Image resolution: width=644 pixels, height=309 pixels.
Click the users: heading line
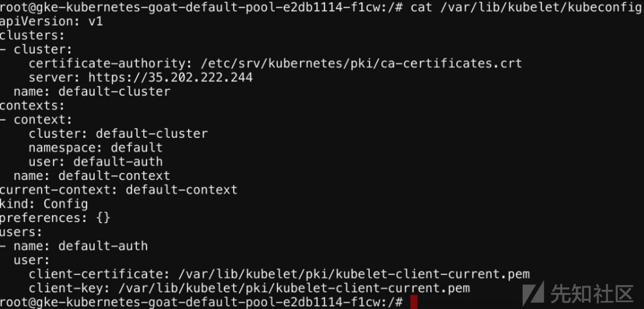[21, 232]
